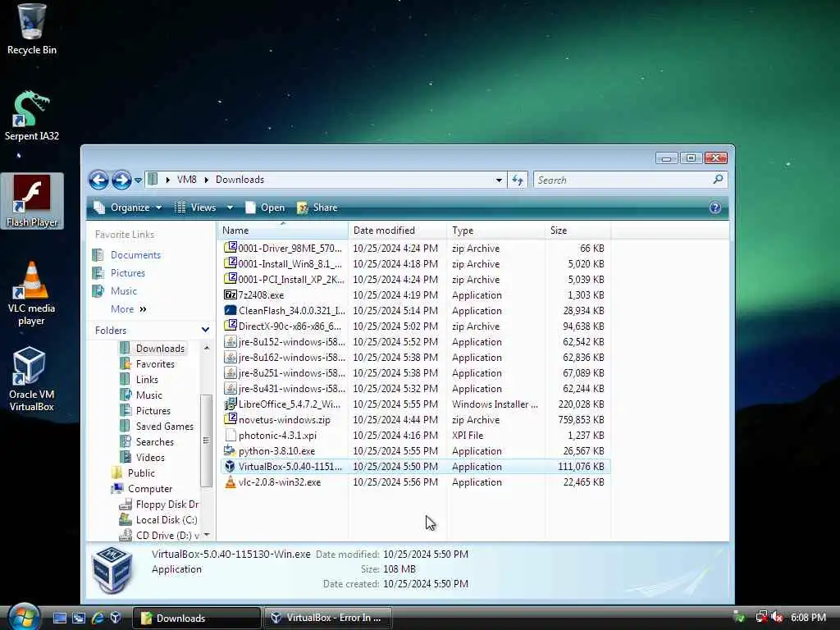The width and height of the screenshot is (840, 630).
Task: Open recent pages dropdown next to Forward
Action: coord(138,180)
